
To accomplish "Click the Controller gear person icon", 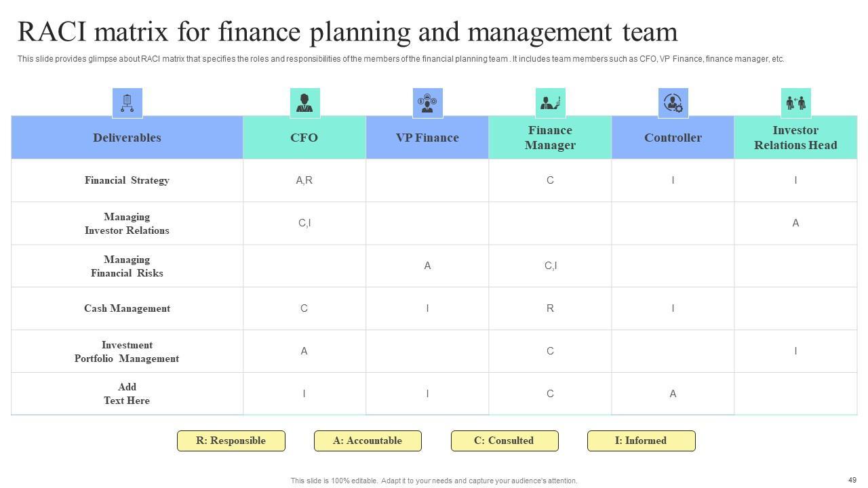I will tap(673, 103).
